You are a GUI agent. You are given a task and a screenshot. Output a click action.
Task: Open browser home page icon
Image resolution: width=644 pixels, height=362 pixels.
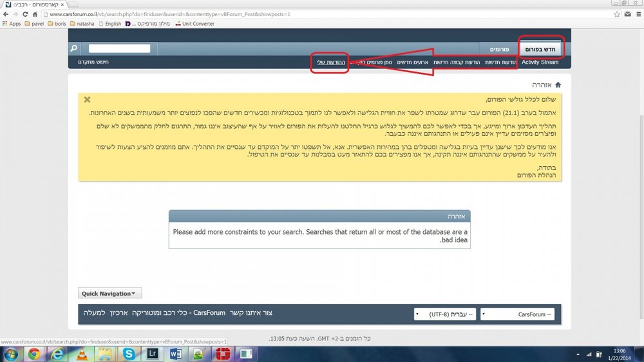click(35, 14)
